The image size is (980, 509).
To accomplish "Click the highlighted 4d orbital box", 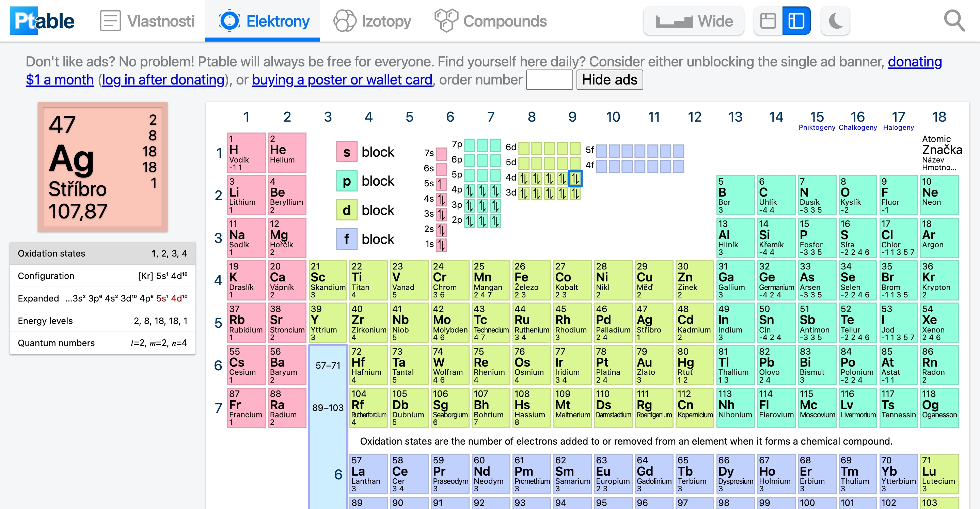I will [x=575, y=178].
